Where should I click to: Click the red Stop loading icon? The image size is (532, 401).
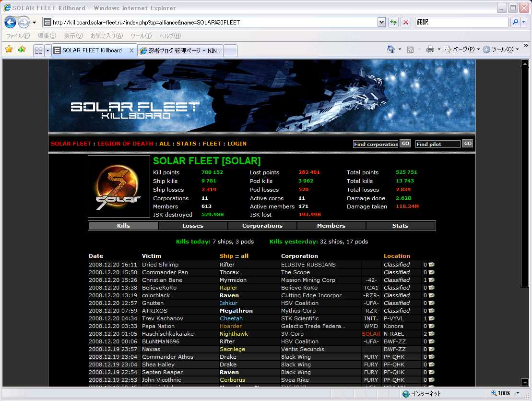405,23
